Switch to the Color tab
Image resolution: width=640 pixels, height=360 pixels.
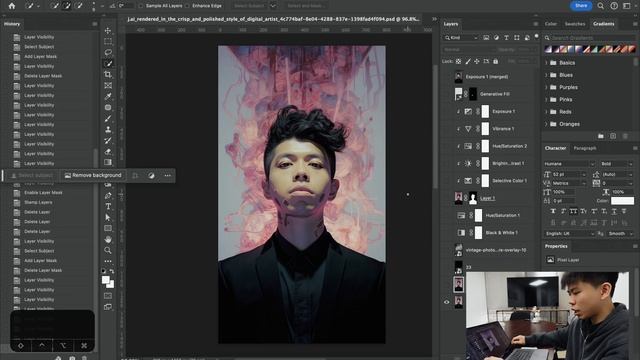point(551,24)
